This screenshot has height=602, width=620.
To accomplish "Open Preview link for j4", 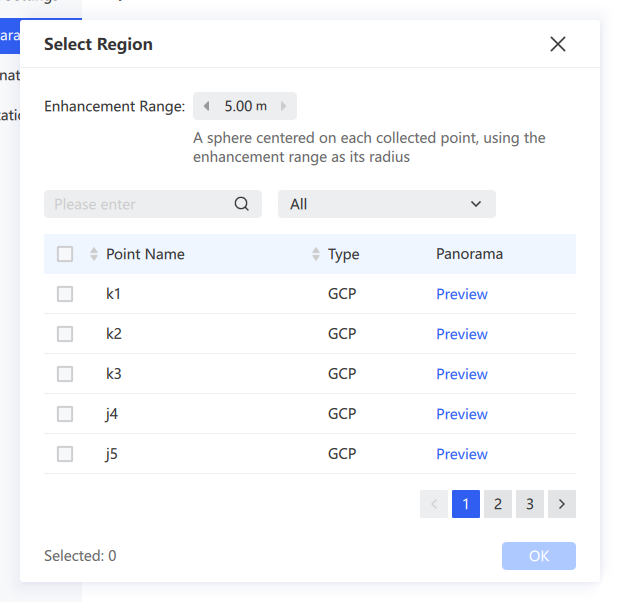I will 462,414.
